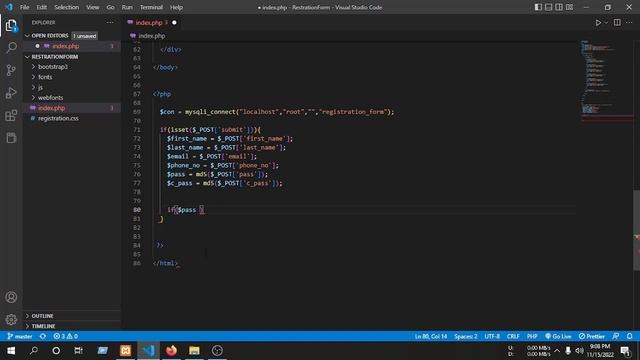Collapse the RESTRATIONFORM folder section
Viewport: 640px width, 360px height.
pos(72,56)
